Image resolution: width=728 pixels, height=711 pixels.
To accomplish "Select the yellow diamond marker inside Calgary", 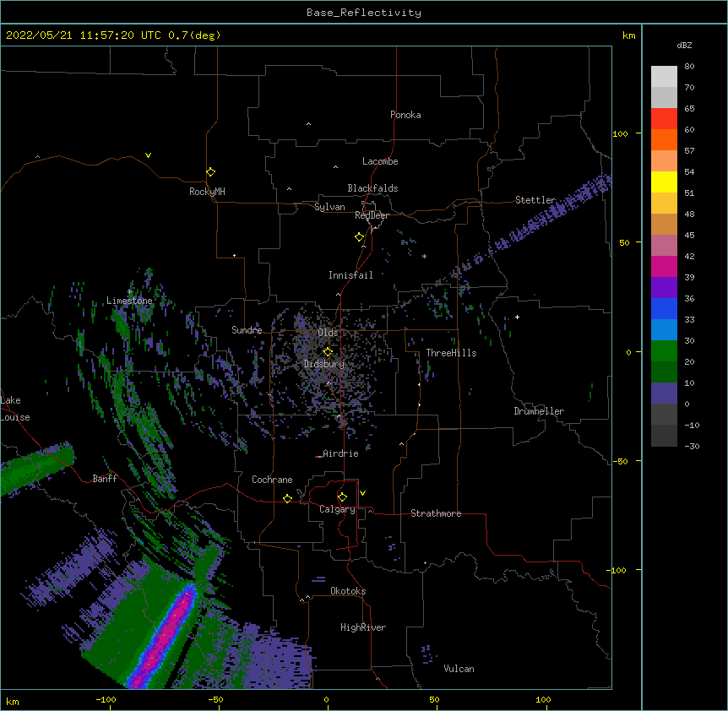I will (x=342, y=497).
